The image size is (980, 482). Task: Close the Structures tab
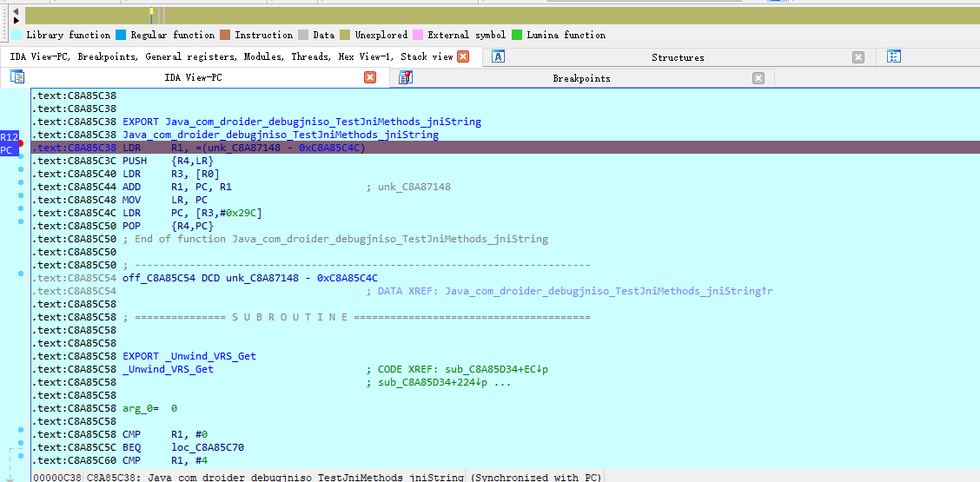click(x=858, y=57)
